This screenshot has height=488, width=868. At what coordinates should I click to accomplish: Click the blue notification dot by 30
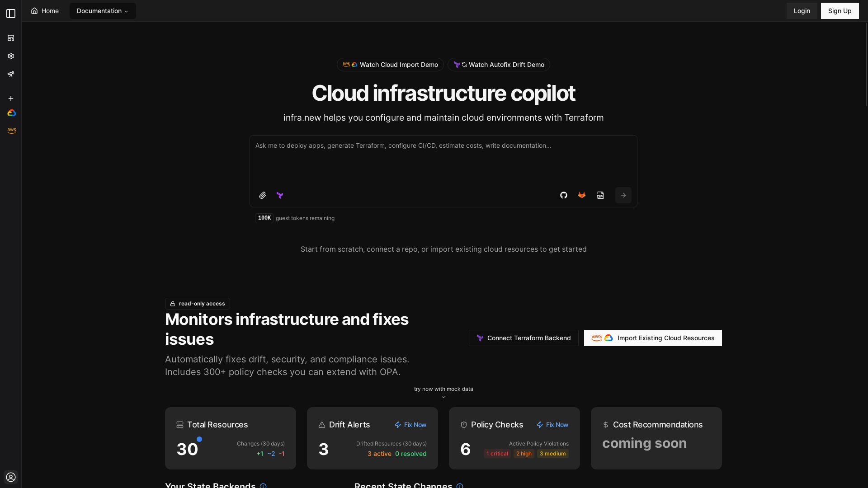click(199, 439)
